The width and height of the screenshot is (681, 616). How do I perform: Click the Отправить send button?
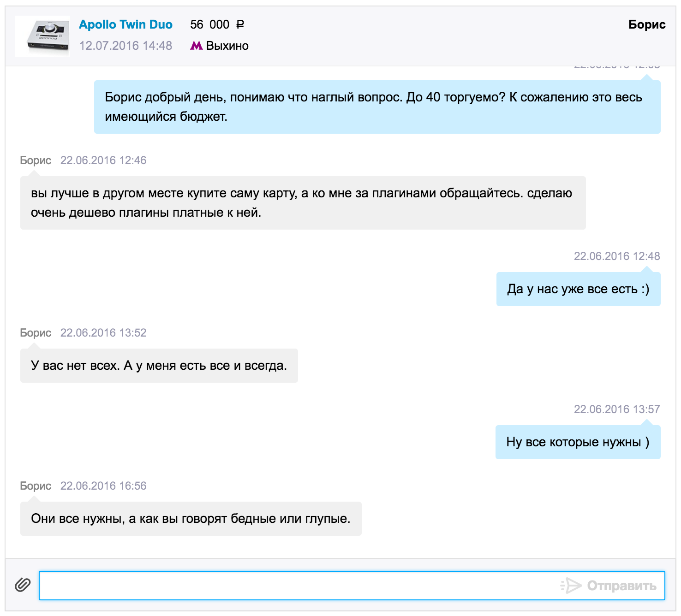[608, 586]
